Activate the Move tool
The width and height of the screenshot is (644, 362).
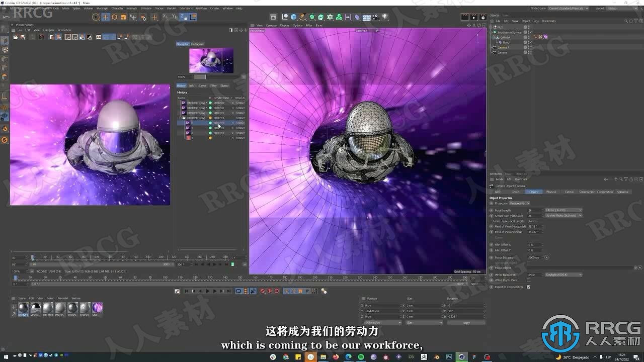pyautogui.click(x=105, y=17)
